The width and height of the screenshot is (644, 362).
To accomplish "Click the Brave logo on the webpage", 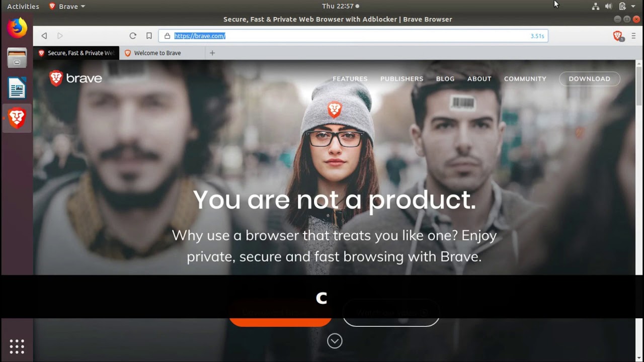I will click(x=76, y=78).
